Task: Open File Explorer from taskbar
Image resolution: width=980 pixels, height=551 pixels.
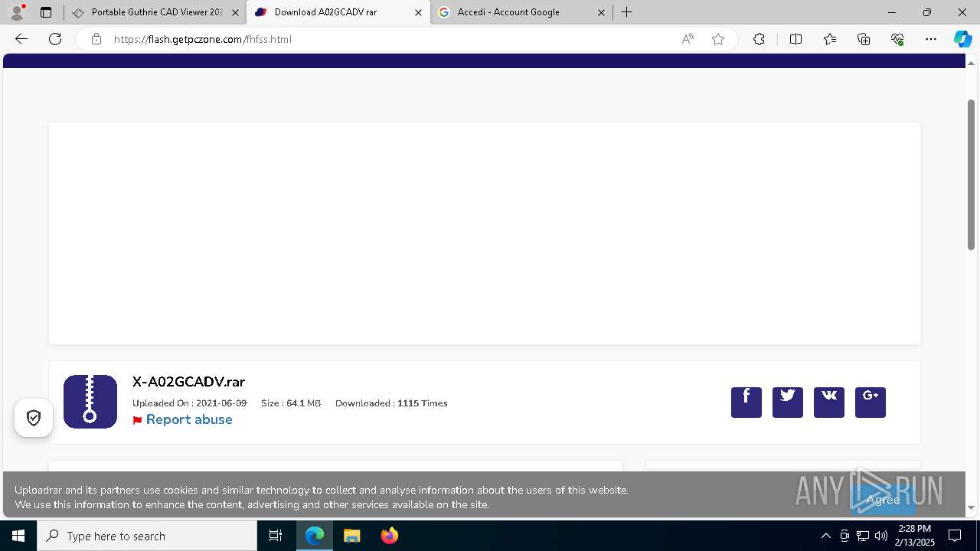Action: [x=351, y=536]
